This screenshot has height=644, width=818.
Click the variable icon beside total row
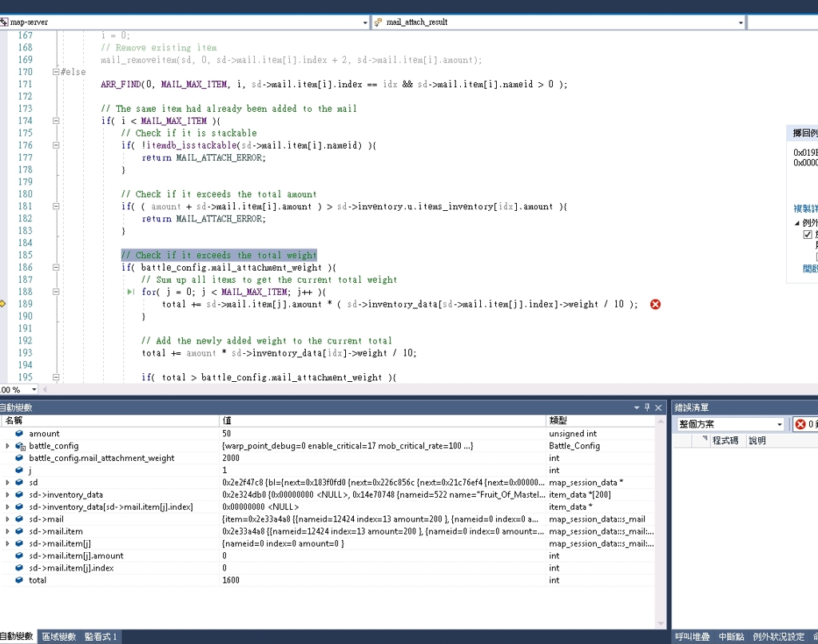(19, 580)
